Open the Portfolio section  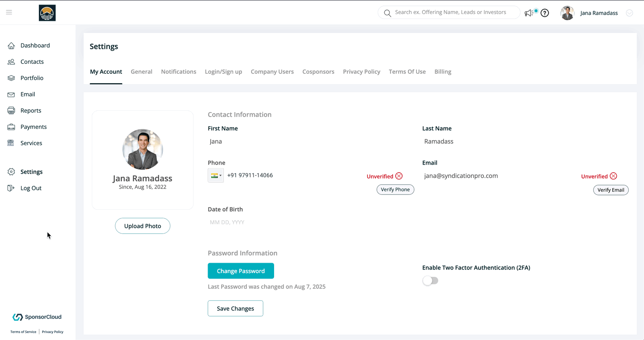click(11, 78)
